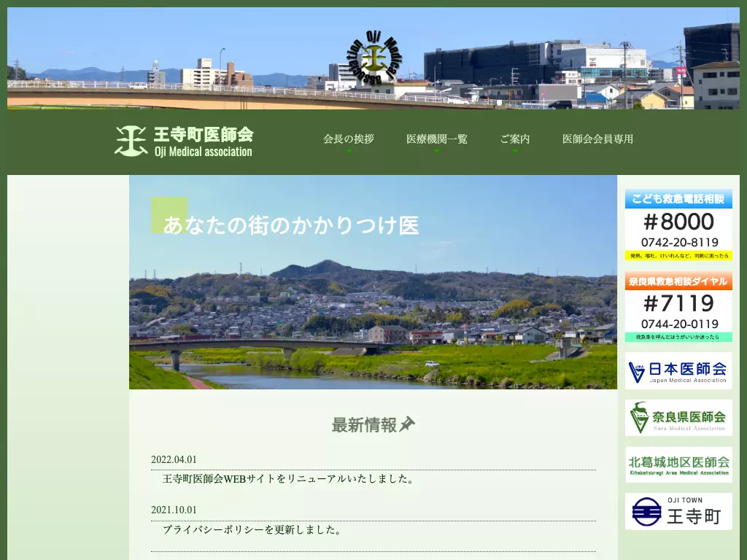Screen dimensions: 747x560
Task: Open the ご案内 menu item
Action: (x=514, y=139)
